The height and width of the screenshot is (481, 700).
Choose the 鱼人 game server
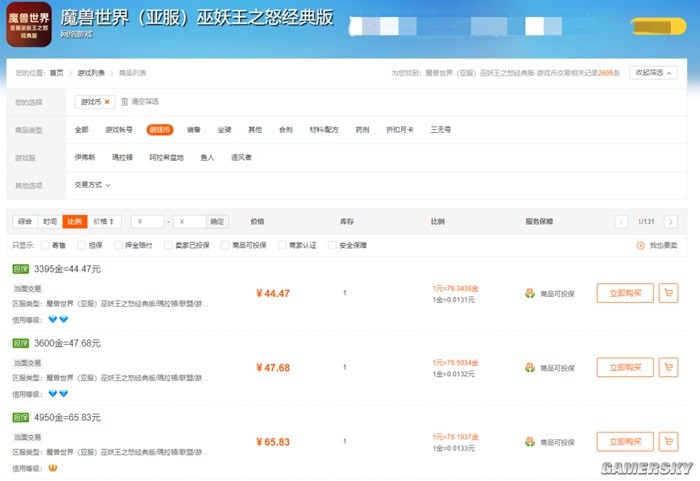pos(207,157)
